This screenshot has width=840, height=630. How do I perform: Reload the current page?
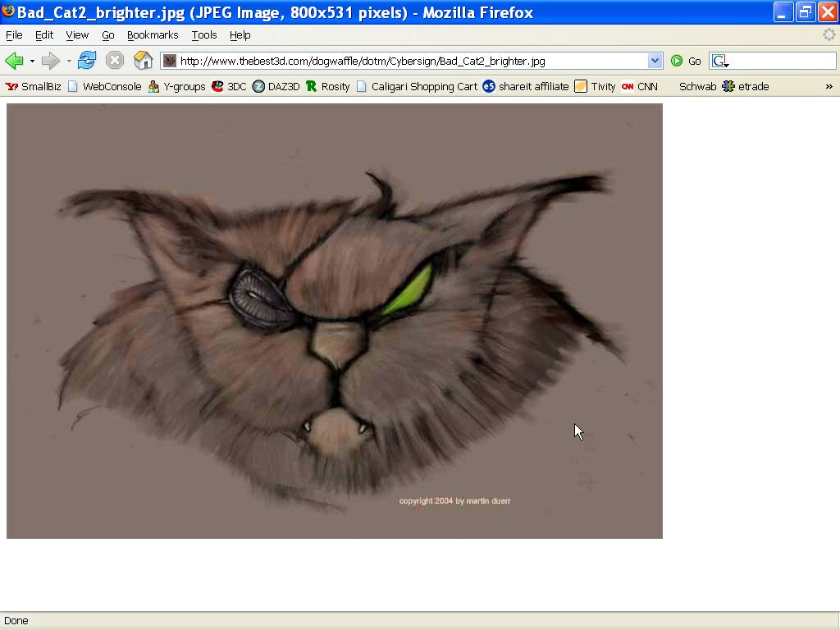pyautogui.click(x=87, y=61)
